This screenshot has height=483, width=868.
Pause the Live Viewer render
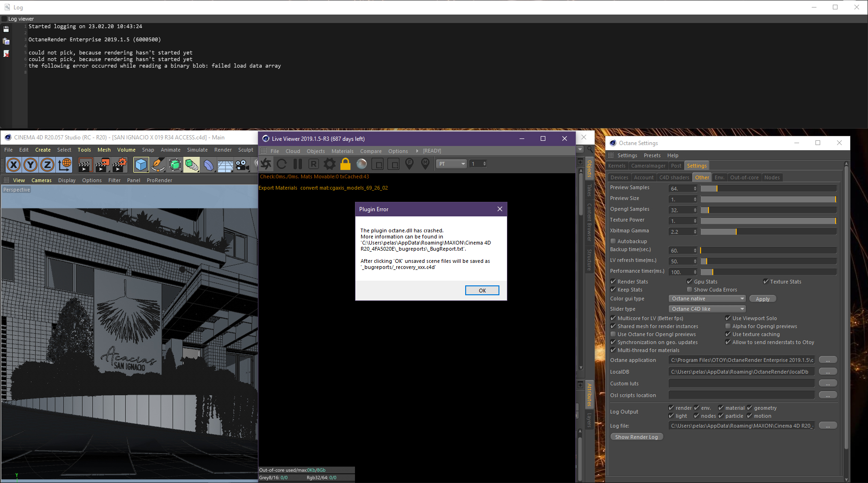[298, 164]
